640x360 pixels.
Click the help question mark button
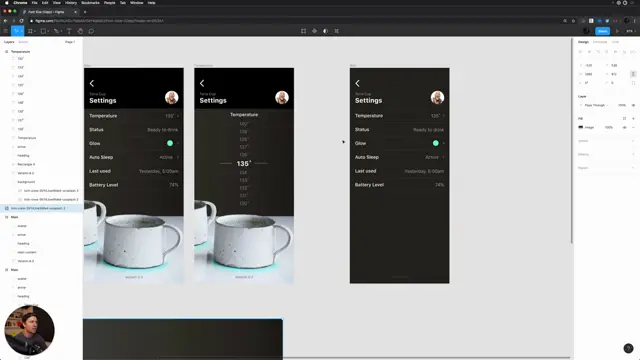[628, 348]
